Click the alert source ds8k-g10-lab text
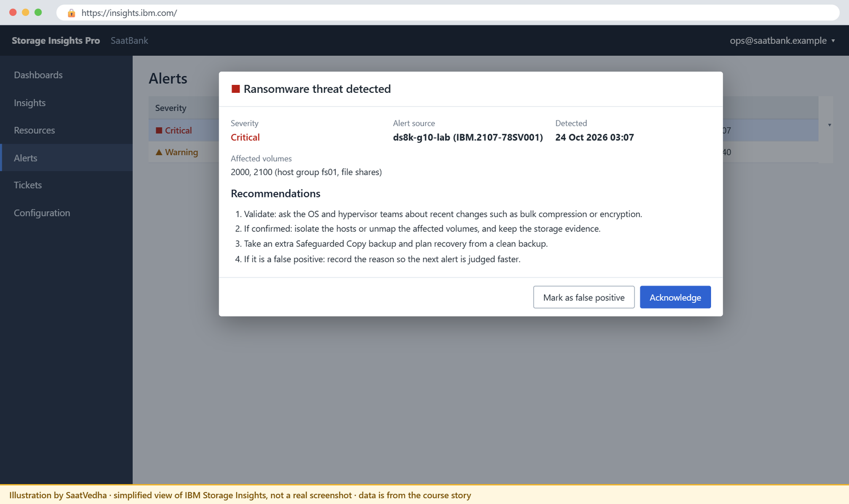Viewport: 849px width, 504px height. click(467, 137)
